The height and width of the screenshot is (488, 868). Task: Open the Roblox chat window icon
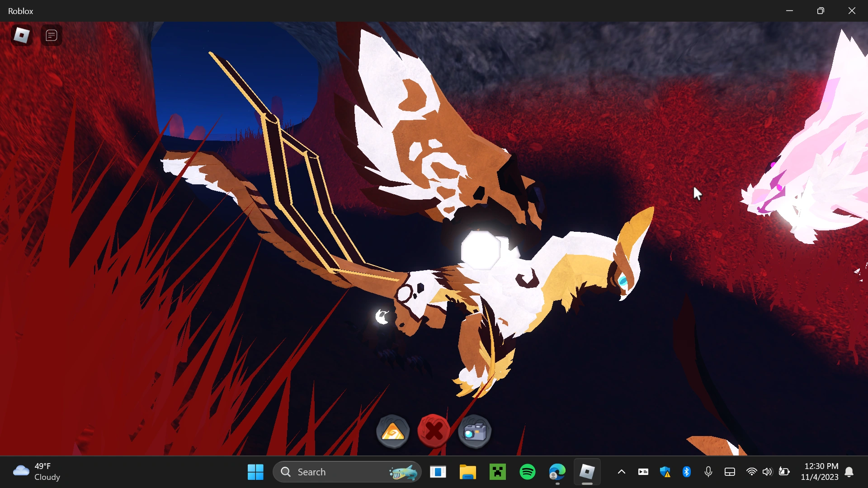coord(52,35)
